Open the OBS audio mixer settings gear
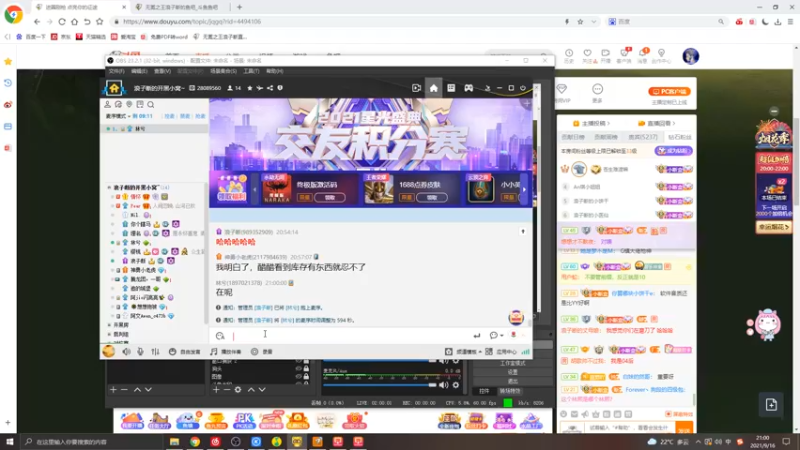 [456, 385]
